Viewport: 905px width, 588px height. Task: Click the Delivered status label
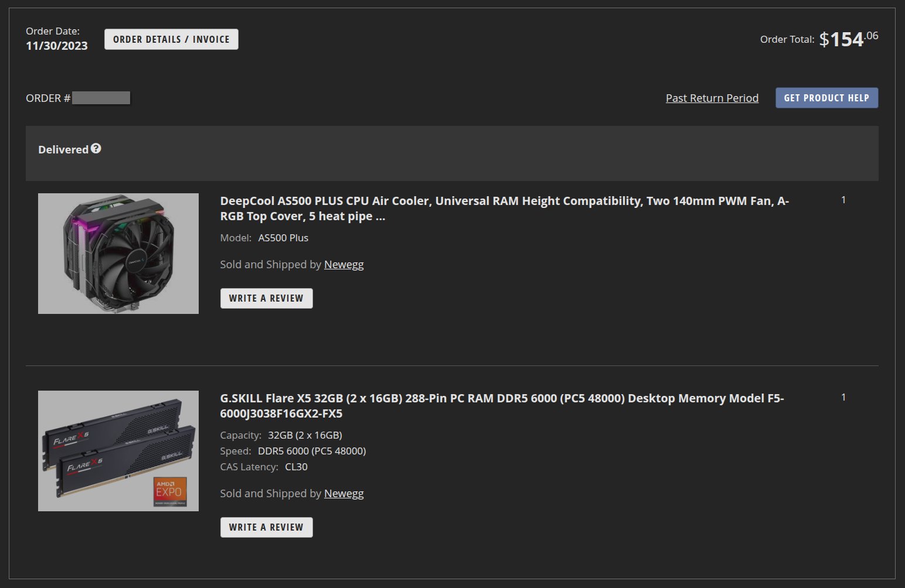[63, 149]
